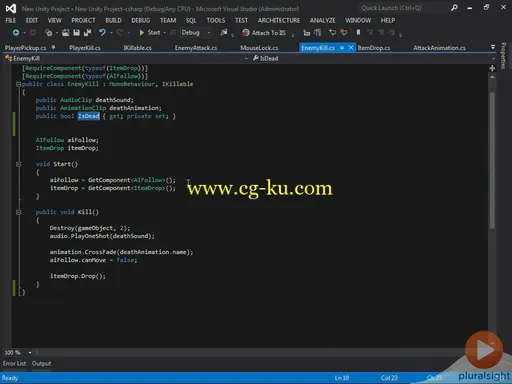Switch to the PlayerPickup.cs tab
Viewport: 512px width, 384px height.
(x=25, y=48)
